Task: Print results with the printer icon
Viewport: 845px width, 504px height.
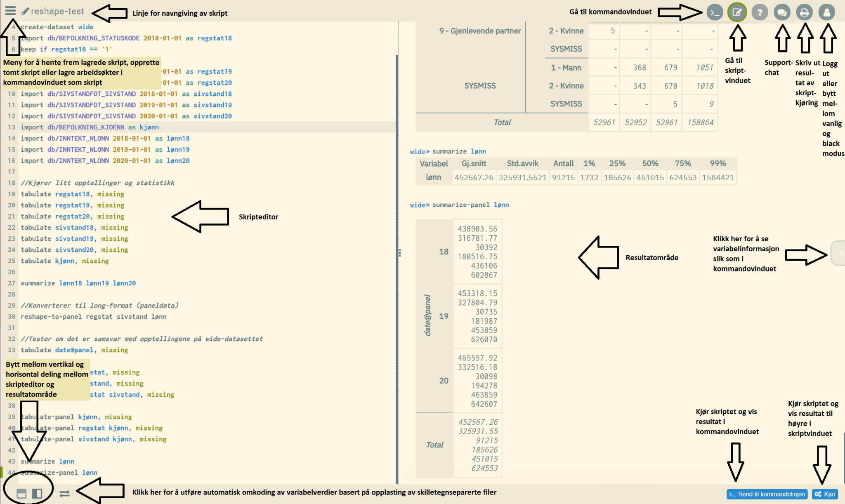Action: coord(804,12)
